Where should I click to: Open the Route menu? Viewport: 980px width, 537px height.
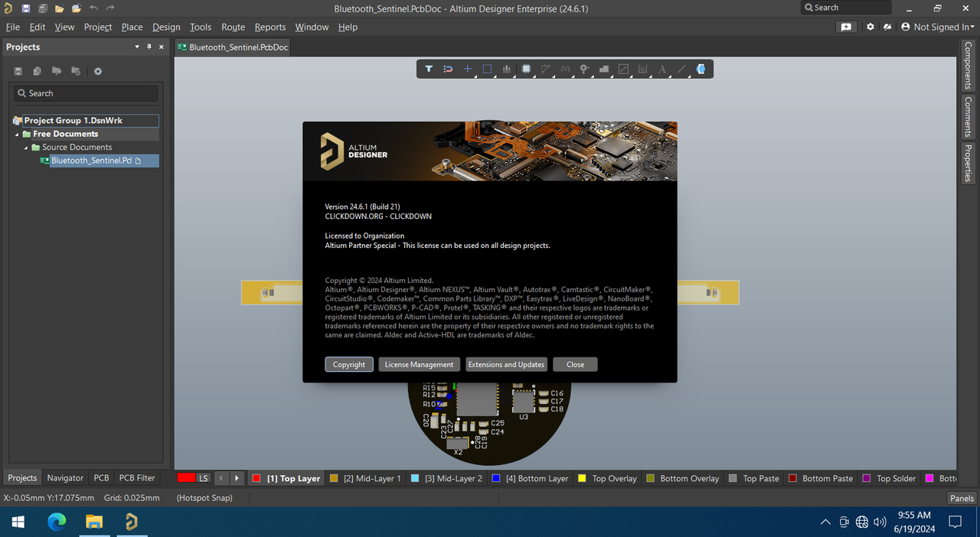[233, 27]
